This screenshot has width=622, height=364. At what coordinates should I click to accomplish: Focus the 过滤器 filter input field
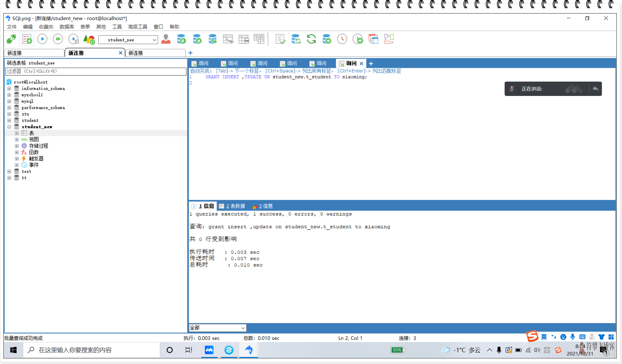96,71
